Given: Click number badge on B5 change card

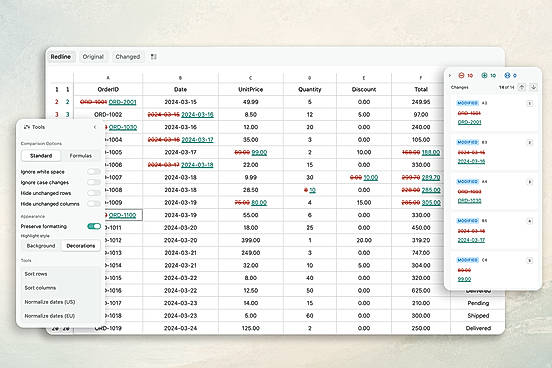Looking at the screenshot, I should pyautogui.click(x=529, y=221).
